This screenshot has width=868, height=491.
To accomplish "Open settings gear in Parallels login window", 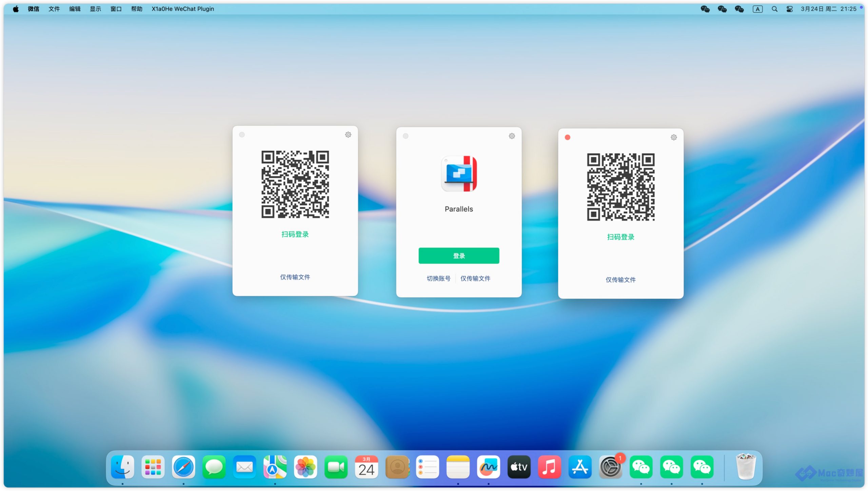I will 512,136.
